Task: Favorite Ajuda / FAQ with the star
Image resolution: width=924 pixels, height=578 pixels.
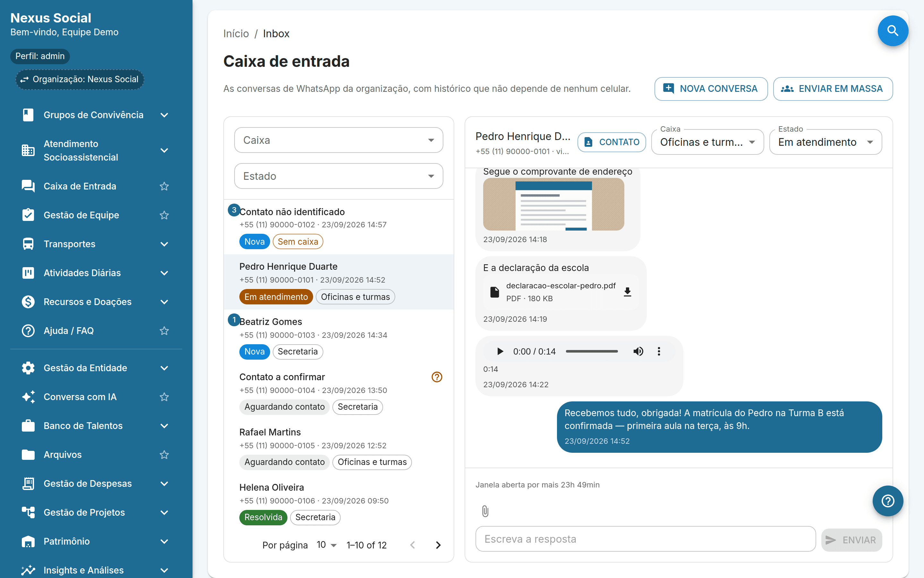Action: click(x=164, y=331)
